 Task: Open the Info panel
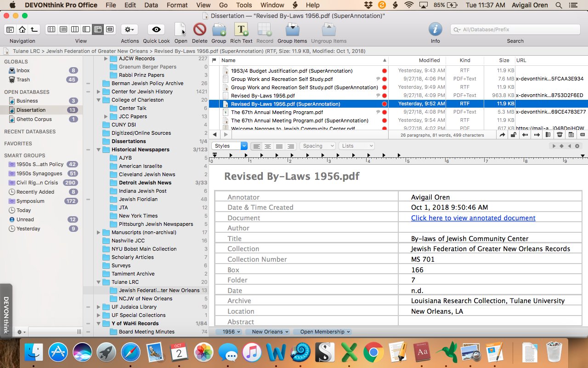point(435,29)
